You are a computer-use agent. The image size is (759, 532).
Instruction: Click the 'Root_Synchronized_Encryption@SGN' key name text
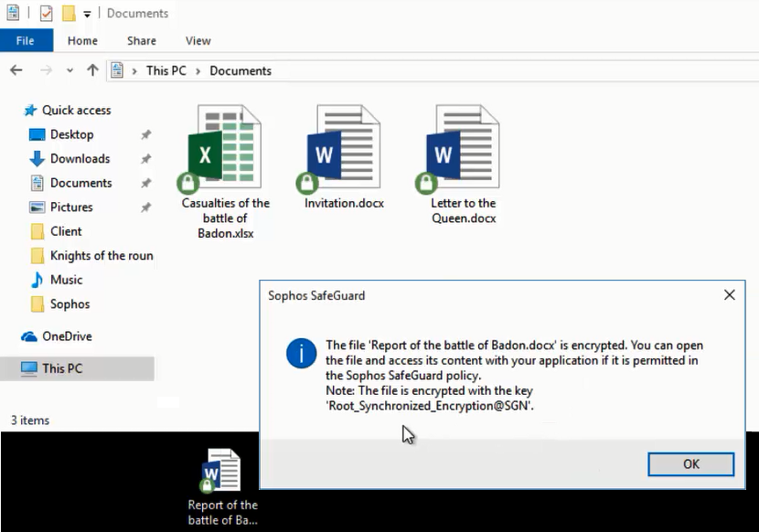(x=430, y=406)
